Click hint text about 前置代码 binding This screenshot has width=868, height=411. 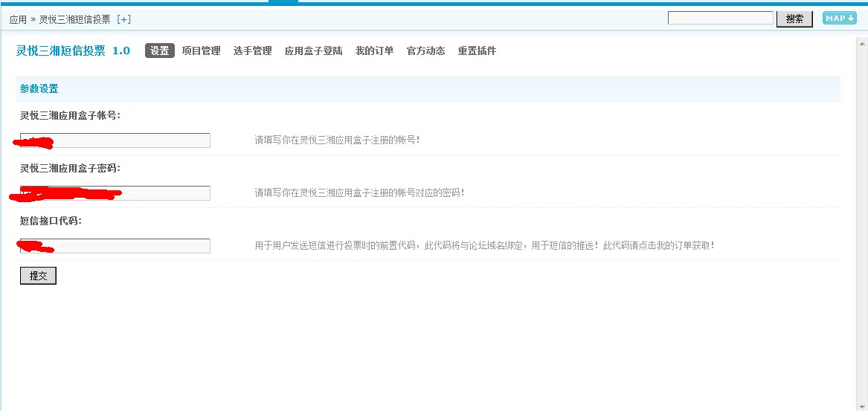(484, 245)
